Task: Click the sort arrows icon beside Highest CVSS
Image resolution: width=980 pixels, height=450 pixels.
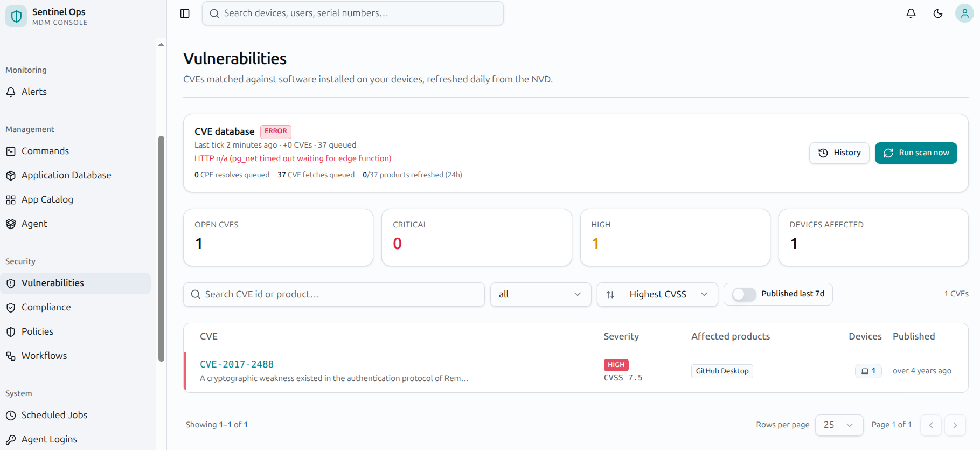Action: 610,294
